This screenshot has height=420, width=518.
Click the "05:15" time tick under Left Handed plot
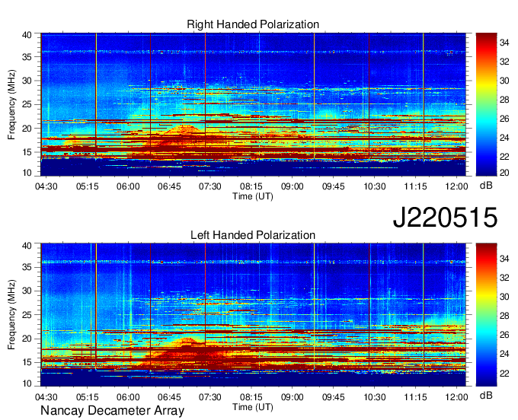point(87,397)
